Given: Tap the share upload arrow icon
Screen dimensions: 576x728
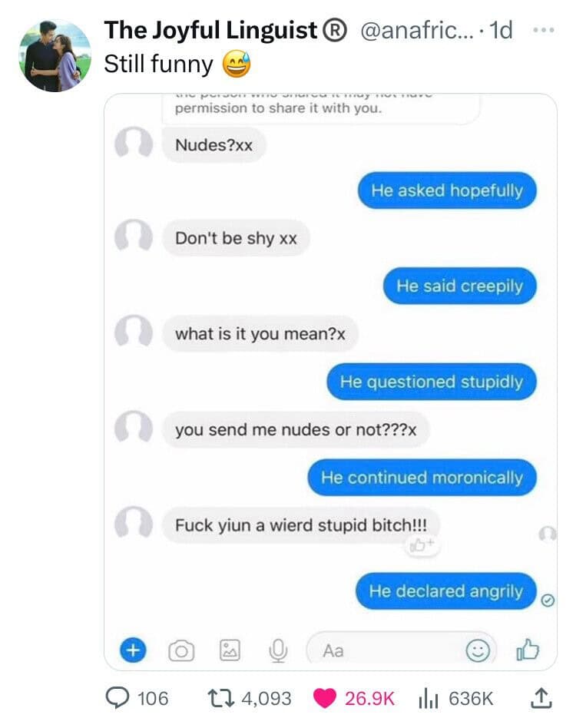Looking at the screenshot, I should [541, 698].
